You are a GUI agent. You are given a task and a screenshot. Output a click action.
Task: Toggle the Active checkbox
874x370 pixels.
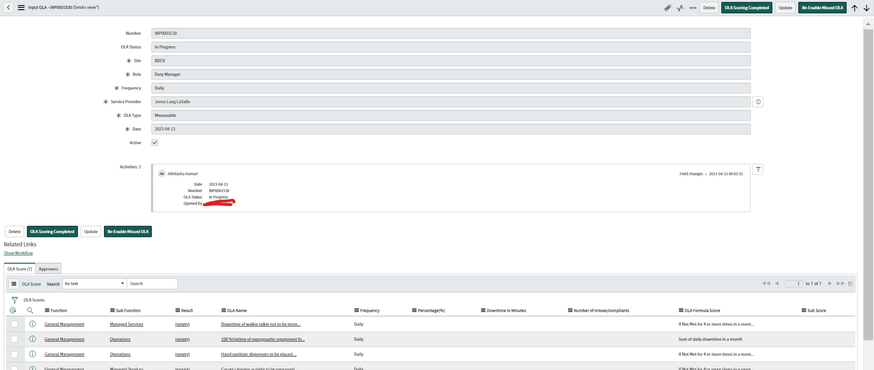(x=155, y=143)
